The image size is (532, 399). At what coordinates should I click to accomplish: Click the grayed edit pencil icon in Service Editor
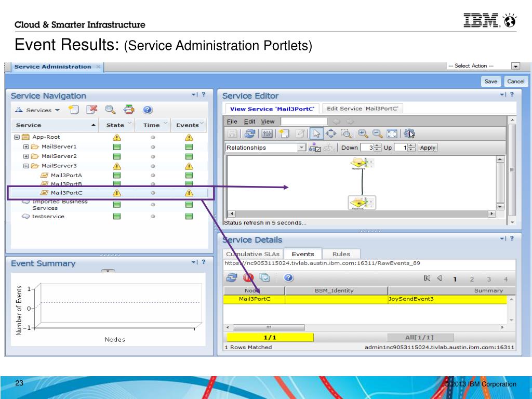(300, 134)
